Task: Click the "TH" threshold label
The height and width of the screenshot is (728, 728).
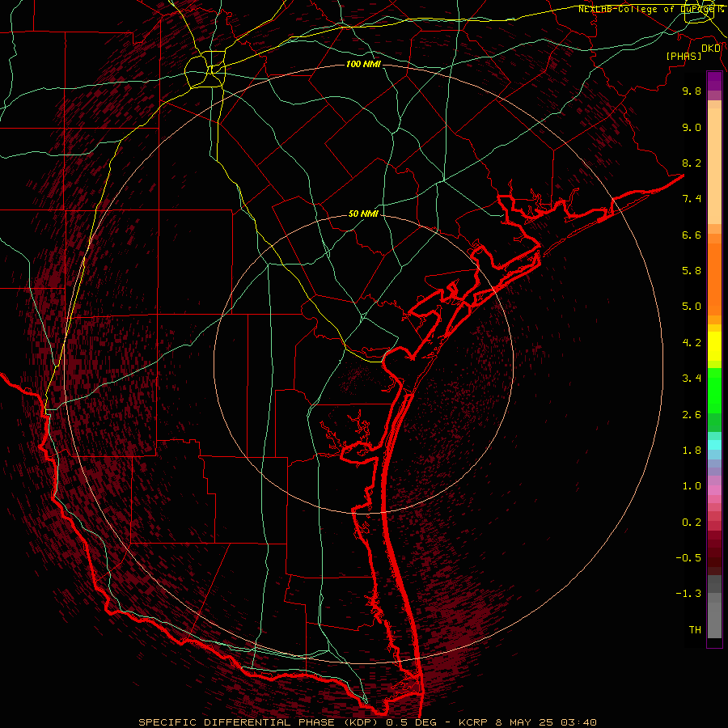Action: 695,629
